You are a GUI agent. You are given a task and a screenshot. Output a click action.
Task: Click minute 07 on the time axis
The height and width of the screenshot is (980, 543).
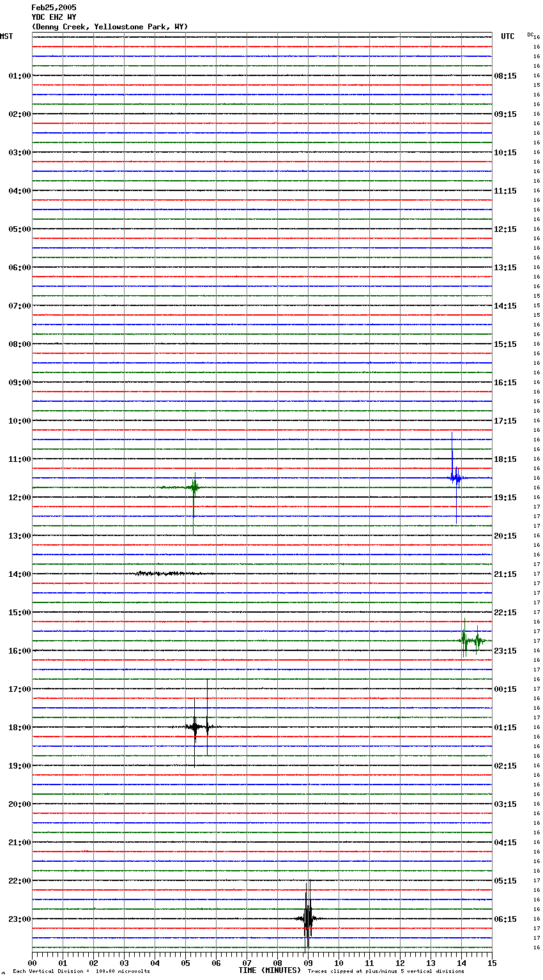(x=247, y=963)
